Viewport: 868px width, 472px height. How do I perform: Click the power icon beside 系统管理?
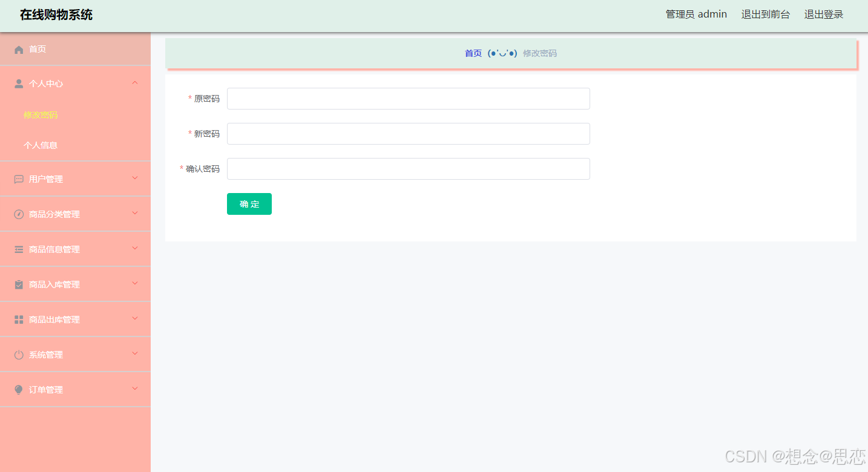coord(19,355)
